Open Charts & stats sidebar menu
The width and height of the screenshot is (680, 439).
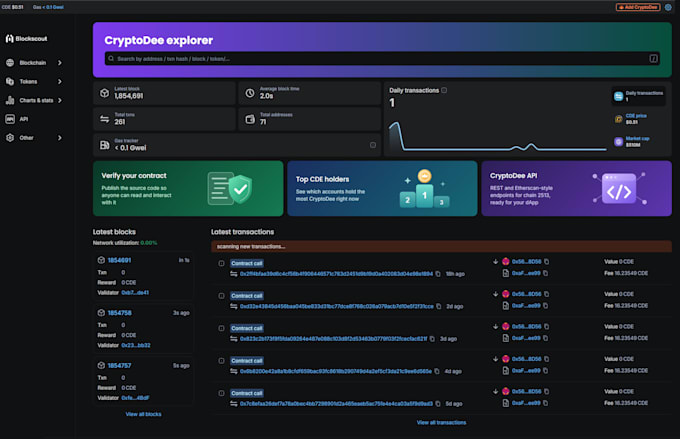tap(34, 100)
